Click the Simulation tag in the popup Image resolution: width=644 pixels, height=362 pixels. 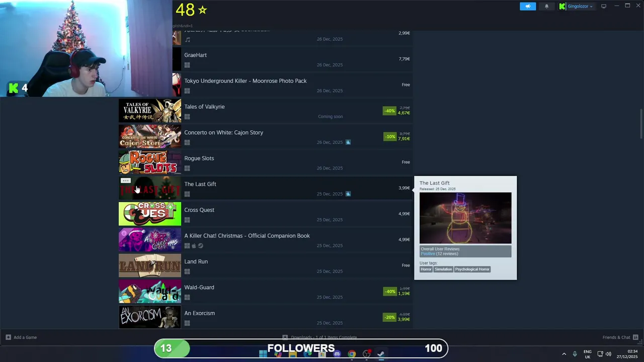443,269
